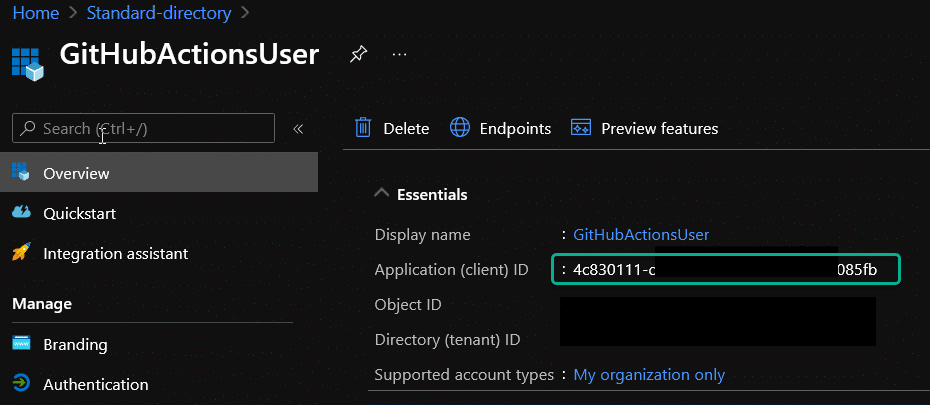Click the Branding icon
930x405 pixels.
21,343
